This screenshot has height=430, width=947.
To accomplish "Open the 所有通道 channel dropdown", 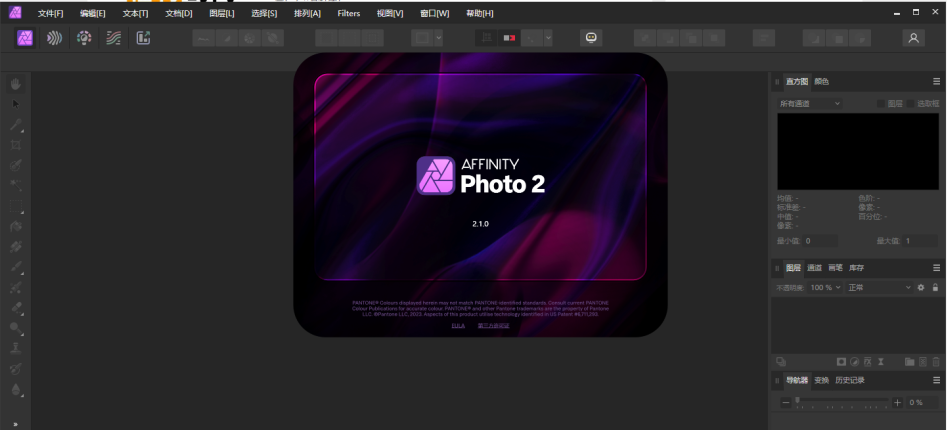I will [x=810, y=104].
